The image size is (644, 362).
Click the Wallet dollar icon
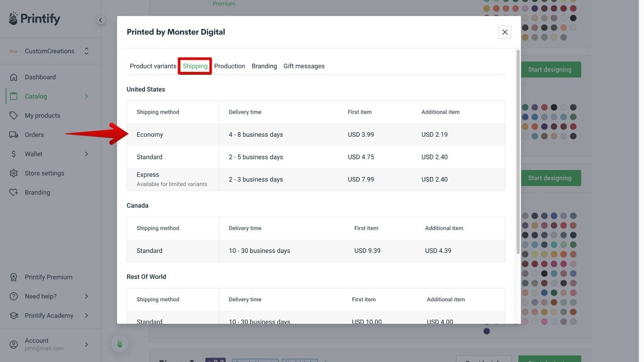[14, 154]
